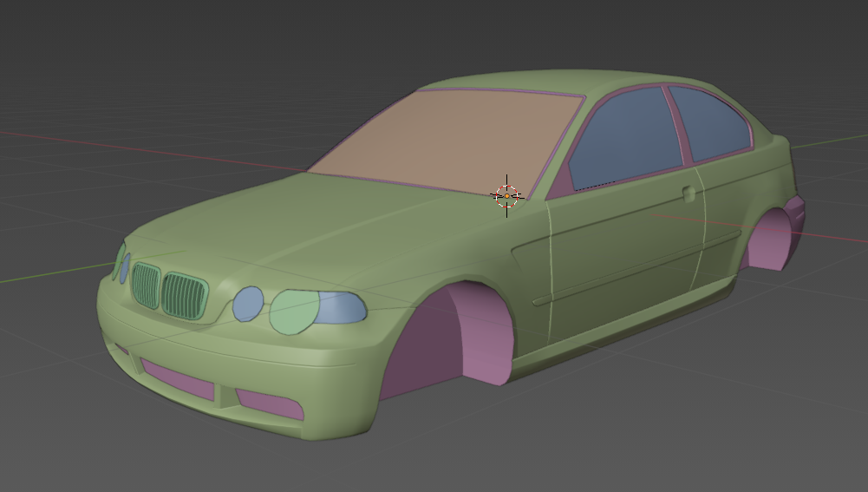Screen dimensions: 868x492
Task: Select the front side window glass
Action: click(x=625, y=139)
